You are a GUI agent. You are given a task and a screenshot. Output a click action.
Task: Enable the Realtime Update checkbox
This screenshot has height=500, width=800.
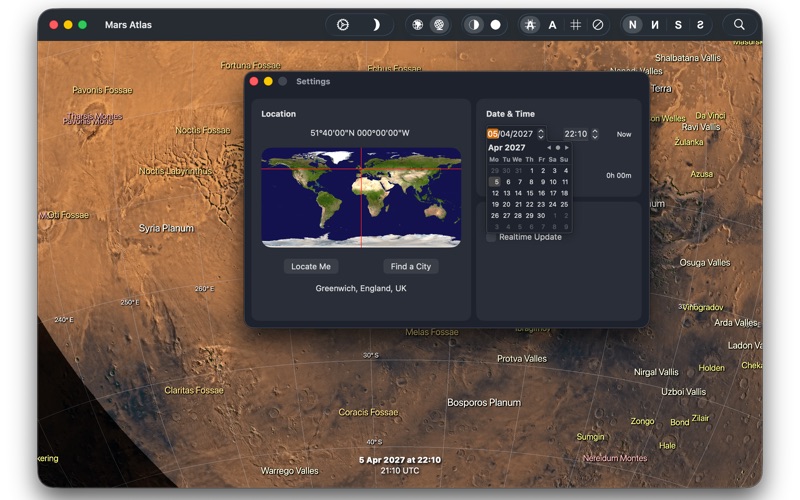tap(491, 237)
